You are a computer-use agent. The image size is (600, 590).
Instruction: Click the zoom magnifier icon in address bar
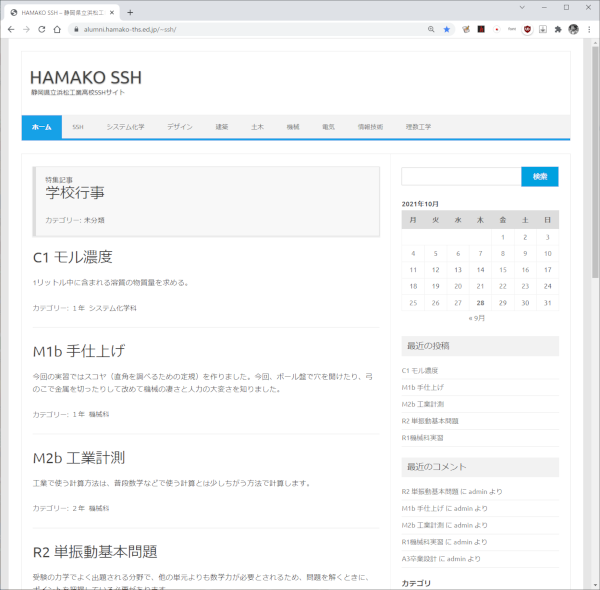(431, 29)
